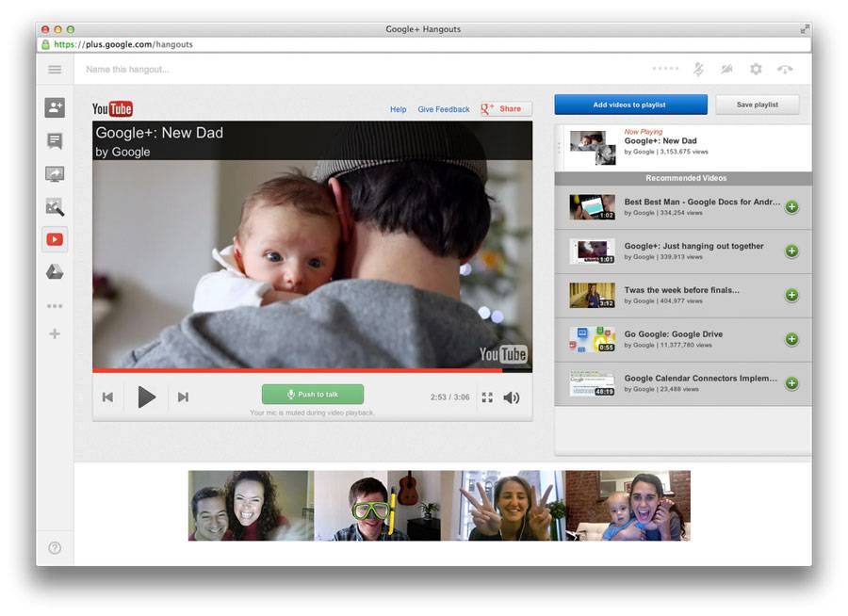Open Best Best Man video thumbnail
This screenshot has width=848, height=616.
click(593, 207)
